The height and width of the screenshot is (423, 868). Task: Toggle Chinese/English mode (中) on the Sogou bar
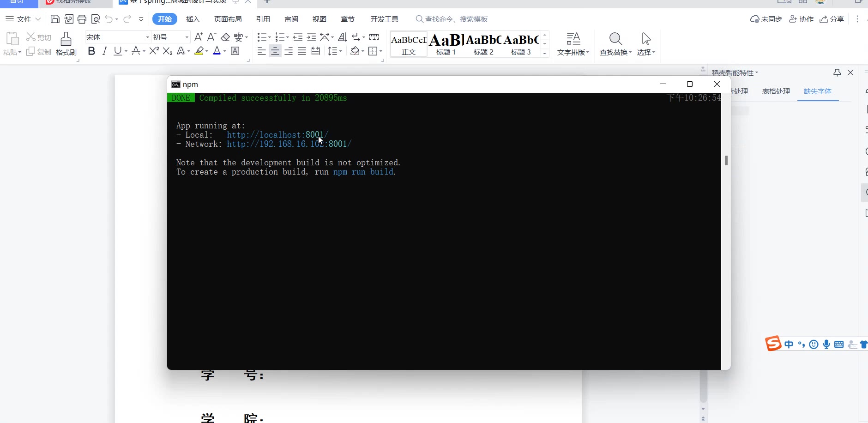pyautogui.click(x=789, y=344)
